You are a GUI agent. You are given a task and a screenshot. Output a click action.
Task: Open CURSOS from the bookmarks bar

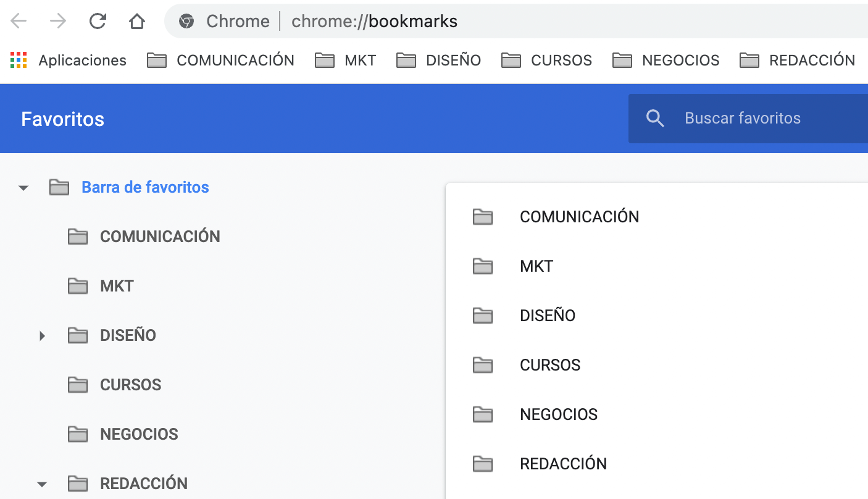point(546,60)
